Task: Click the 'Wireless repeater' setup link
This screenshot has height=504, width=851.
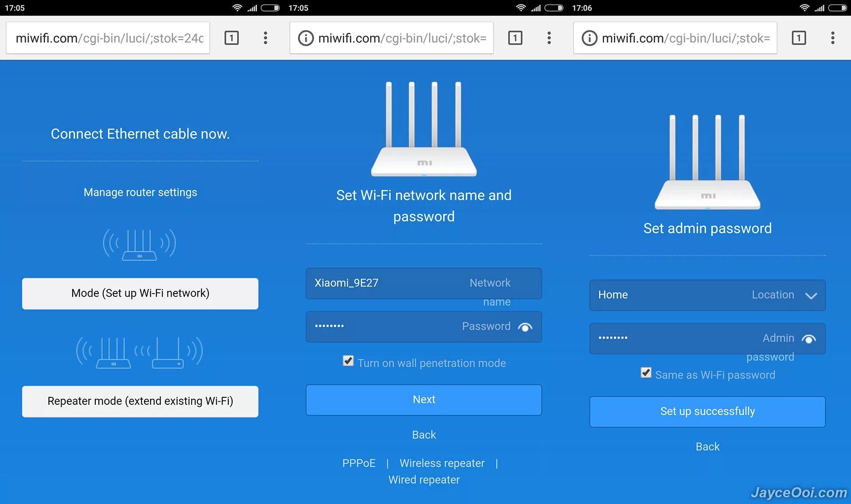Action: click(442, 464)
